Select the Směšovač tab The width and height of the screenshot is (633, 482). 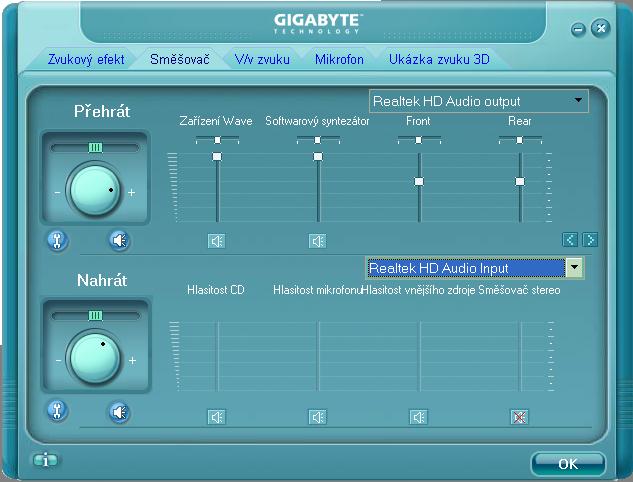180,59
